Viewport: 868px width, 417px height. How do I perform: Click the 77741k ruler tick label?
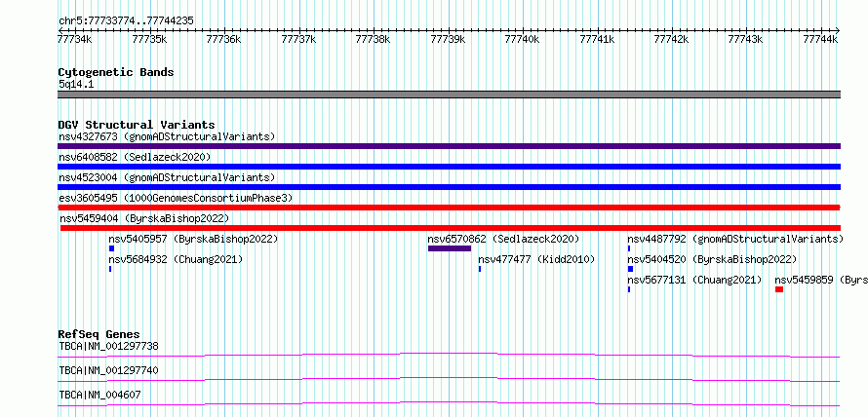coord(597,39)
